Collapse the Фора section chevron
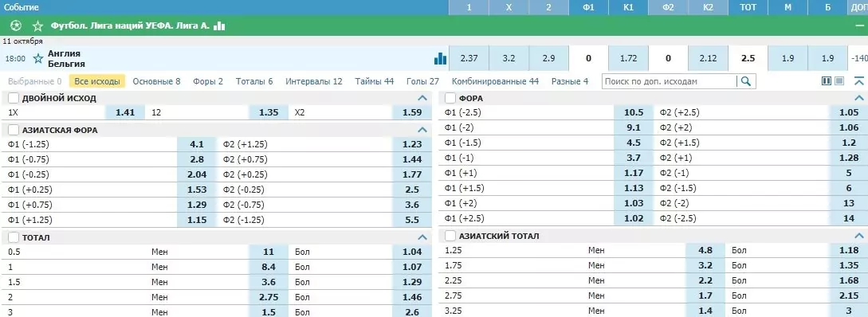 pyautogui.click(x=859, y=98)
